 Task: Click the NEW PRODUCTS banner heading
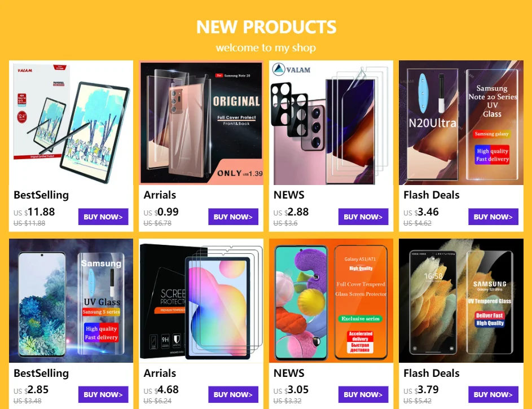[266, 27]
